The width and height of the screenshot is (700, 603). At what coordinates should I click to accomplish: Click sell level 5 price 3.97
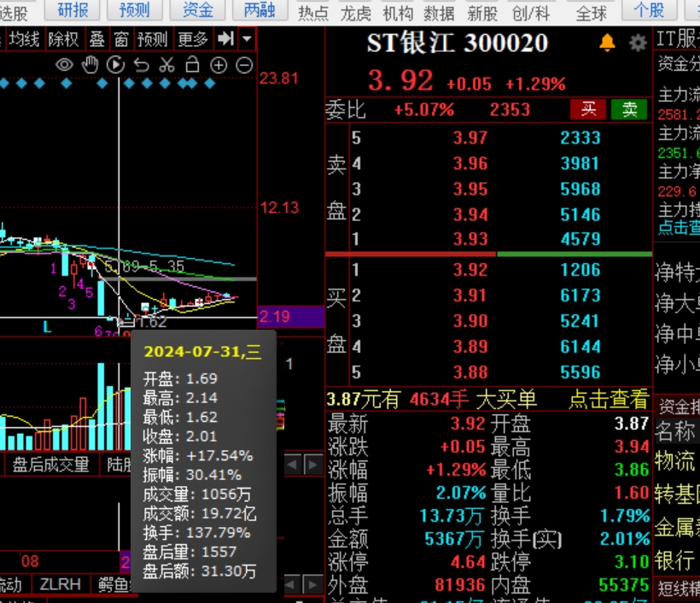click(470, 138)
